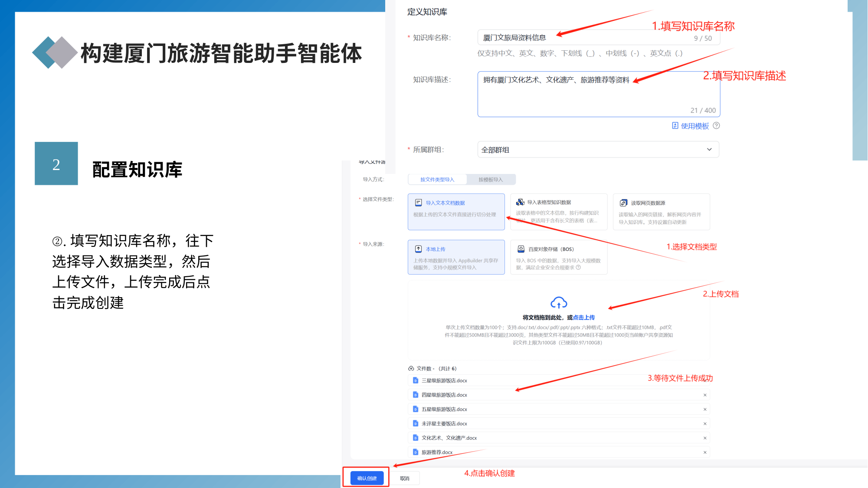The height and width of the screenshot is (488, 868).
Task: Click the chevron arrow in 全部群组 field
Action: pos(709,150)
